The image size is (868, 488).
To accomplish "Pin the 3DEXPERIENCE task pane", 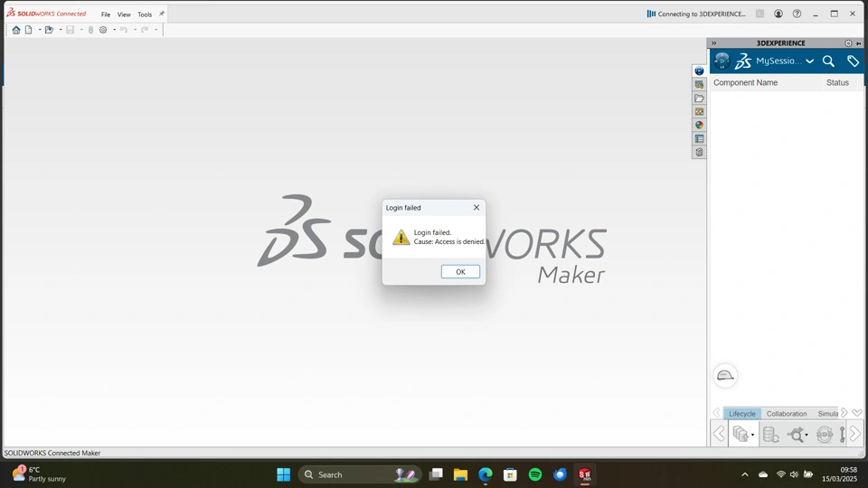I will [x=859, y=43].
